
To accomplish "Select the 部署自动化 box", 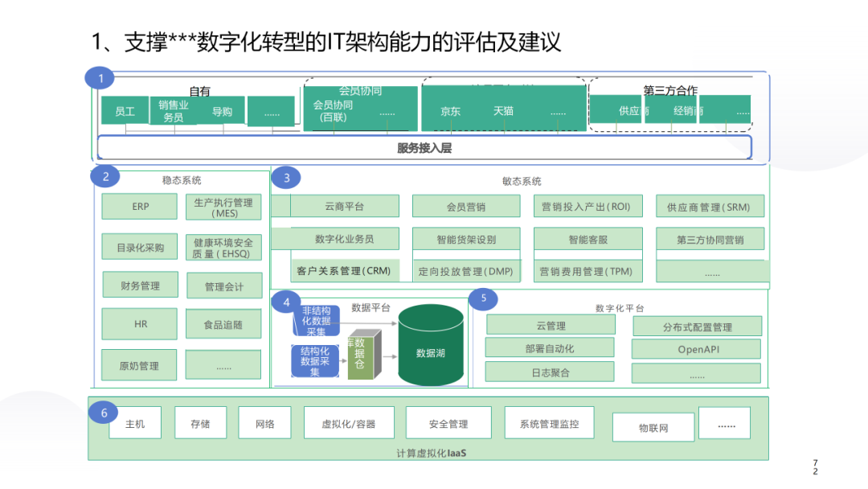I will pos(550,347).
